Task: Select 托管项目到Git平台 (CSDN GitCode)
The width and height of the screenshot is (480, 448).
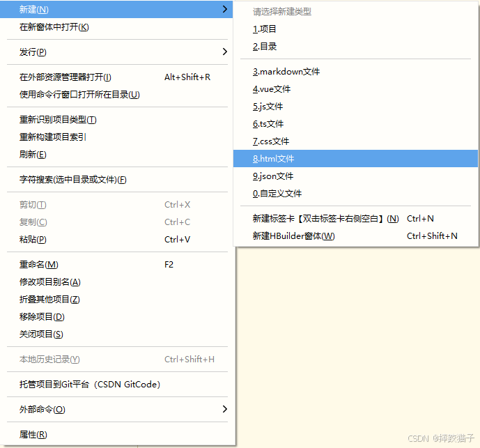Action: 118,385
